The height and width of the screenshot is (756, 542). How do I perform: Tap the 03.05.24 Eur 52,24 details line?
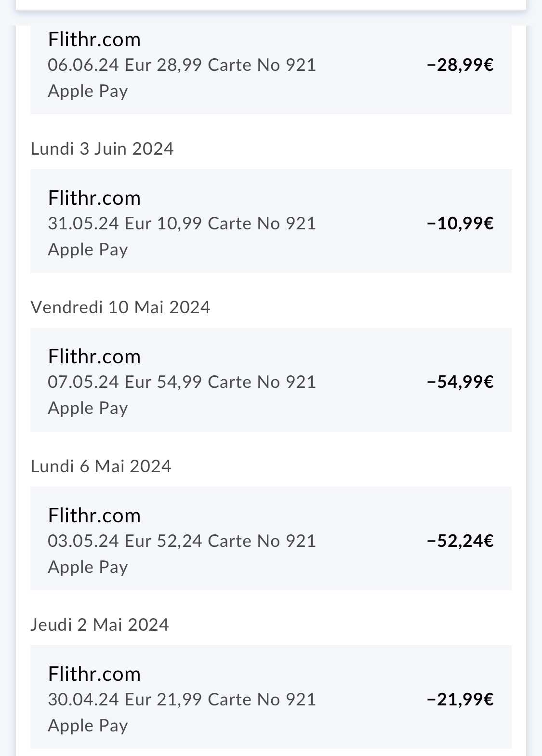[x=182, y=541]
